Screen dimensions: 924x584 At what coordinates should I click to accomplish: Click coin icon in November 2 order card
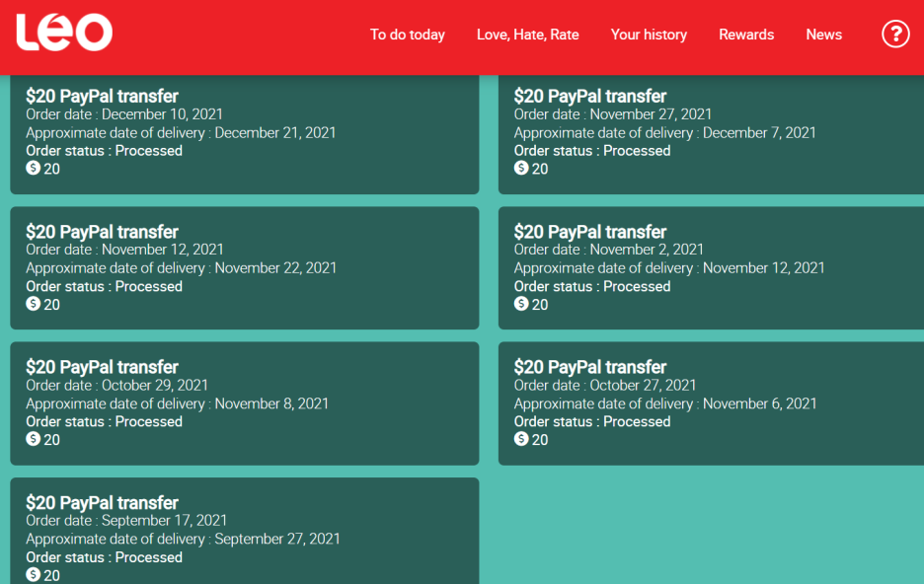[x=521, y=304]
